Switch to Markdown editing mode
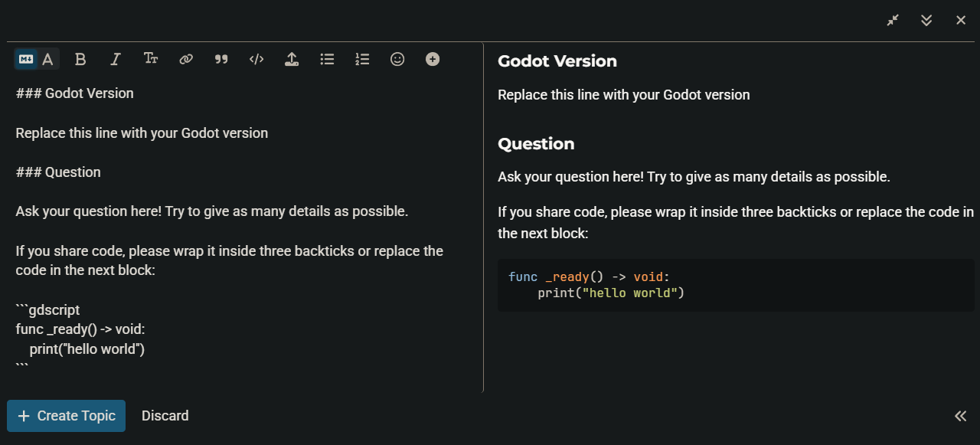 point(26,59)
